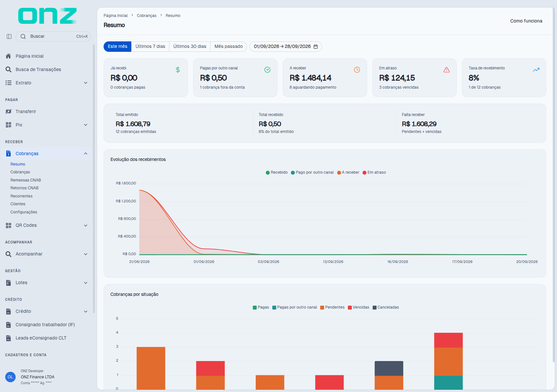Open Clientes submenu item
Image resolution: width=557 pixels, height=392 pixels.
pyautogui.click(x=18, y=204)
